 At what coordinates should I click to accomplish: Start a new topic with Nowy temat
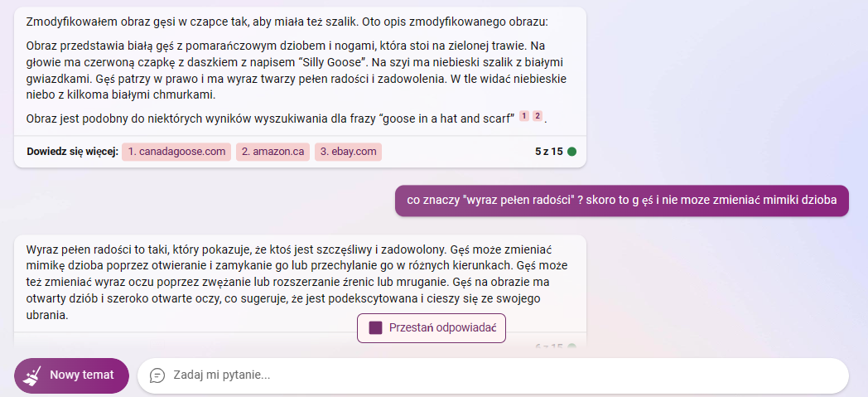(x=71, y=375)
